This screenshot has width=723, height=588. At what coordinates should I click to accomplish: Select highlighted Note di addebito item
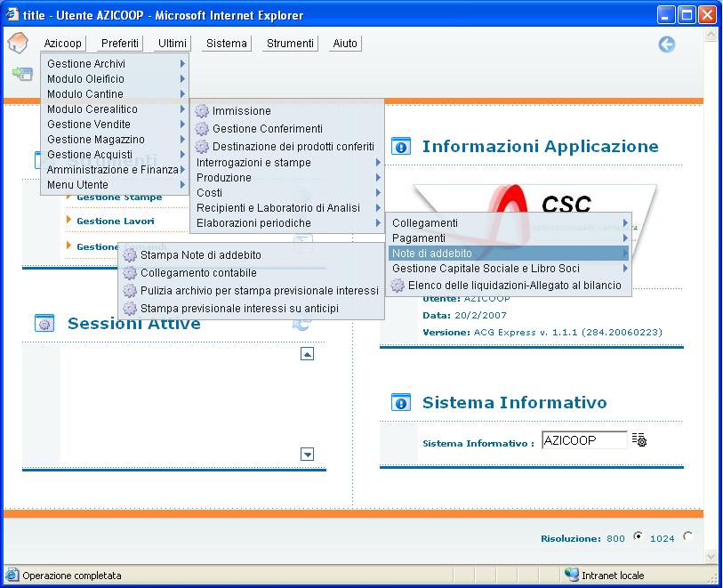509,254
